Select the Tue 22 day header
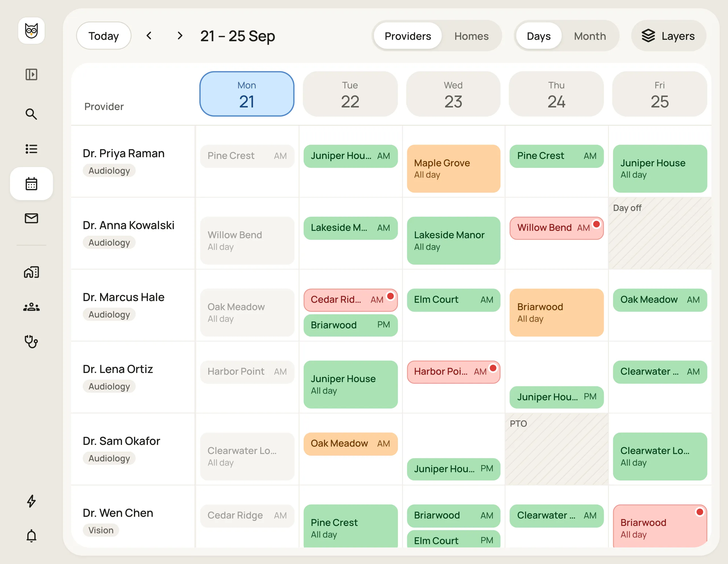The width and height of the screenshot is (728, 564). coord(350,94)
